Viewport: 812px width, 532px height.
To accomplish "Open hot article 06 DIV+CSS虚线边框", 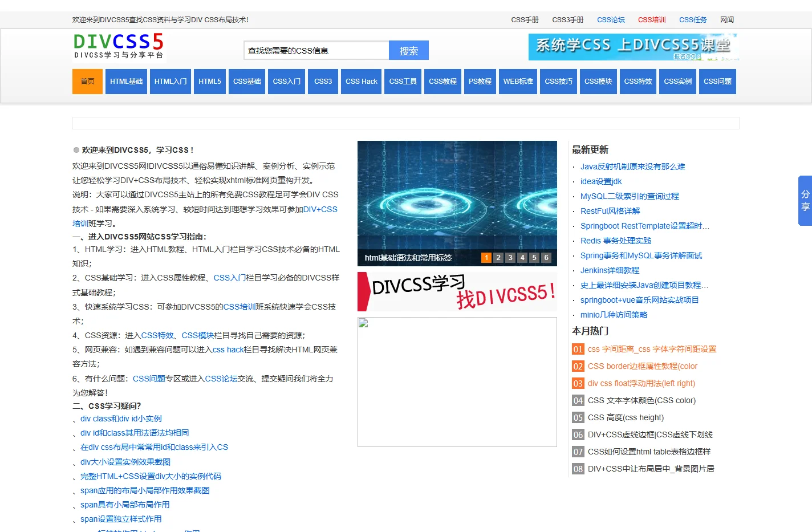I will pos(650,434).
